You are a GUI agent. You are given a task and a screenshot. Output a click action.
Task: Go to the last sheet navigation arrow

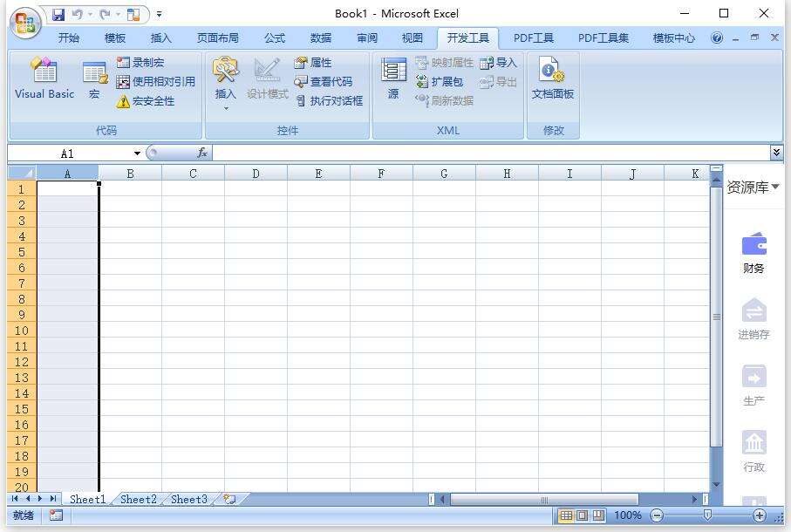[52, 499]
